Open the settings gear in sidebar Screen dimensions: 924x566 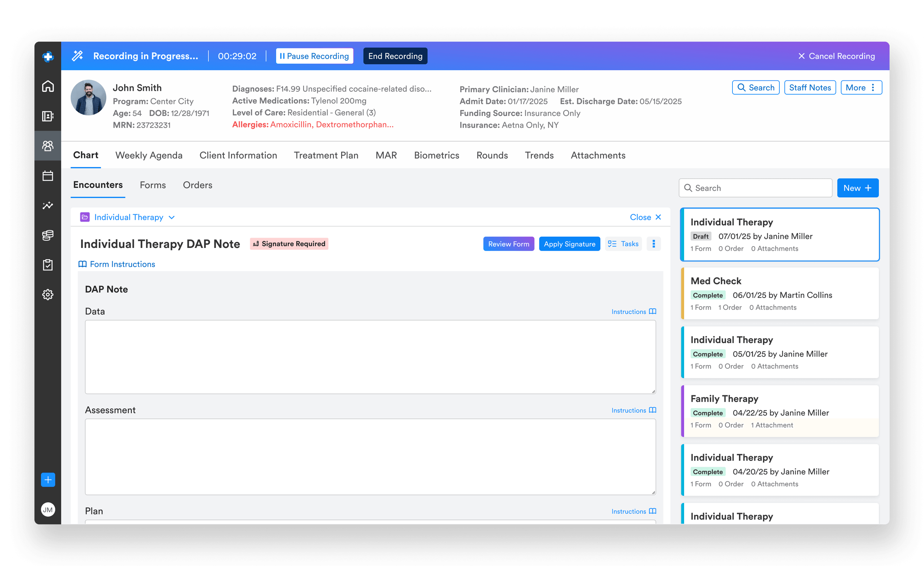[48, 295]
